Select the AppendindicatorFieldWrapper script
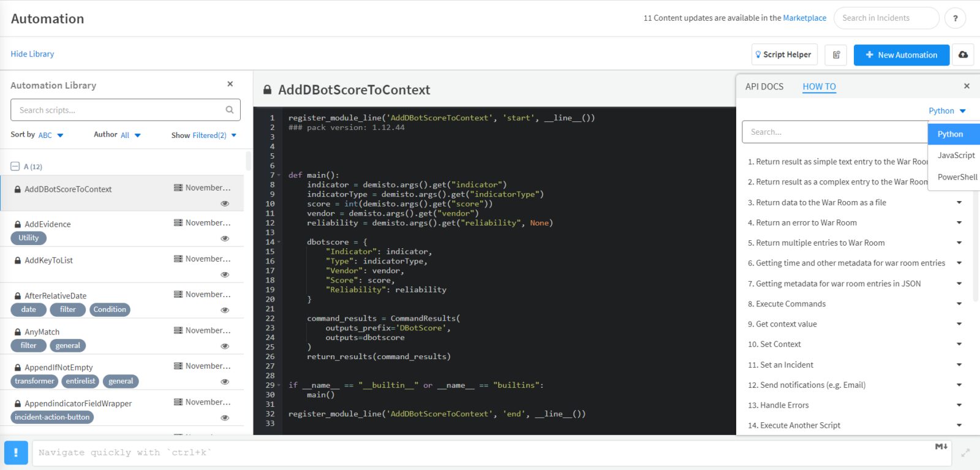 [78, 404]
